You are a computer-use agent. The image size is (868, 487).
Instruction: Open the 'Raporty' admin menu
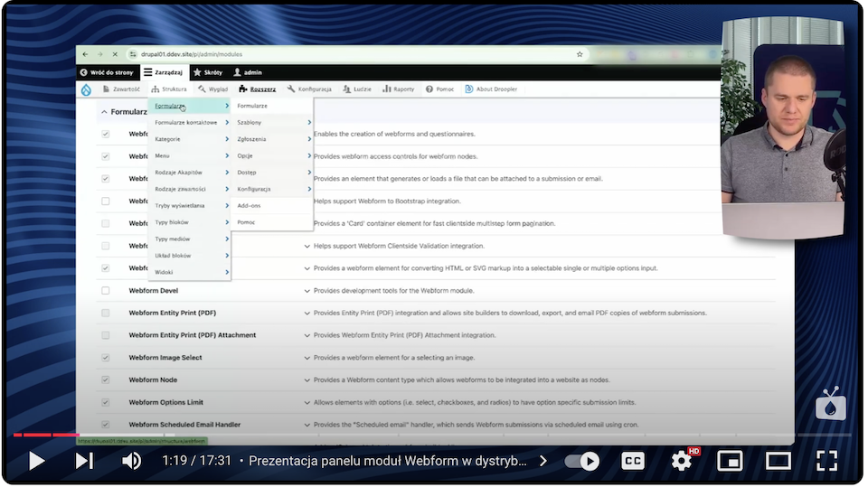tap(399, 89)
